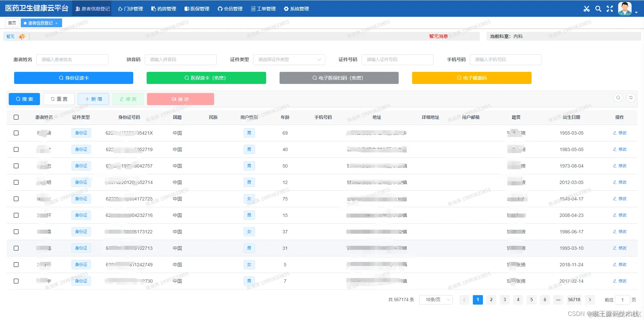Focus the 拼音码 input field

click(x=181, y=59)
